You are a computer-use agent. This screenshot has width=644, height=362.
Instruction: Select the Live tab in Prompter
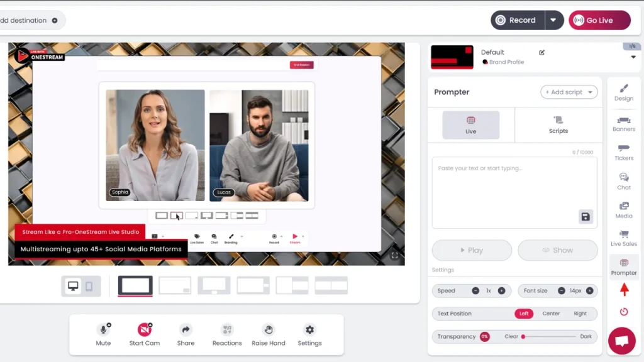pos(470,124)
